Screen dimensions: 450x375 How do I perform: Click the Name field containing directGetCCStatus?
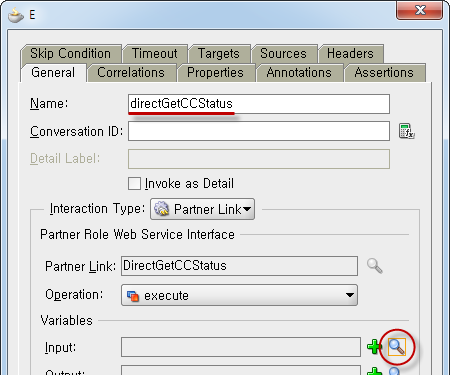coord(259,104)
